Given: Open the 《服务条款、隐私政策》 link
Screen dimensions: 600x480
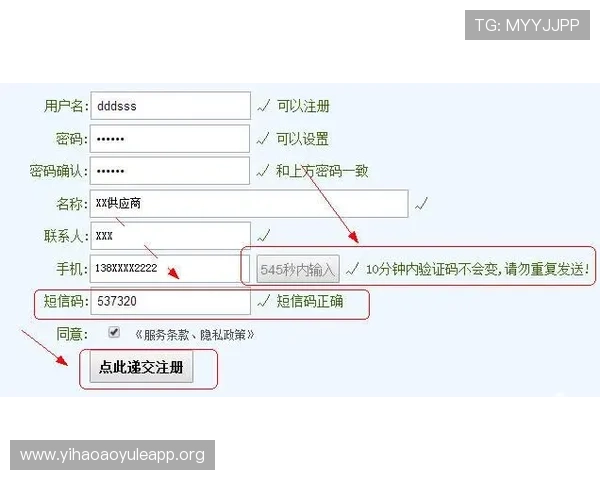Looking at the screenshot, I should [x=194, y=335].
